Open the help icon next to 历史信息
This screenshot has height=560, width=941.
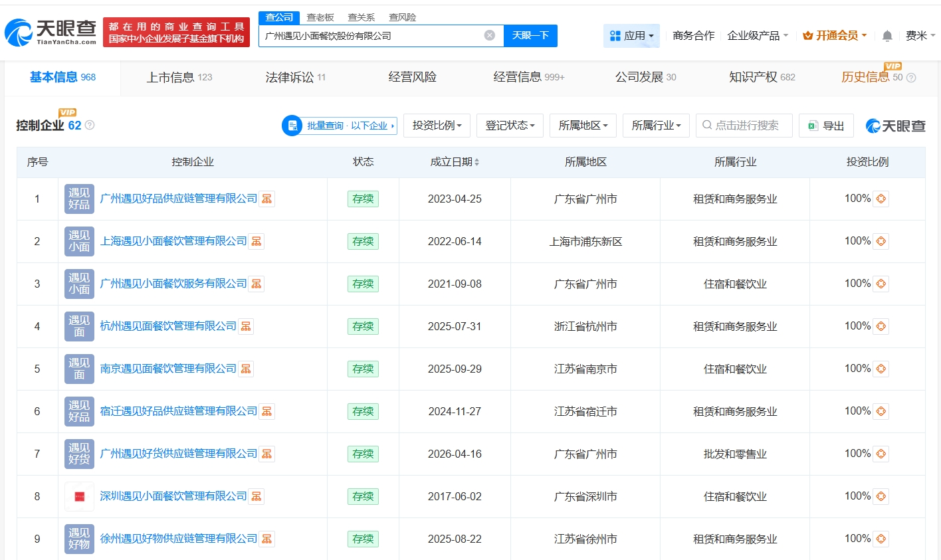[x=911, y=78]
